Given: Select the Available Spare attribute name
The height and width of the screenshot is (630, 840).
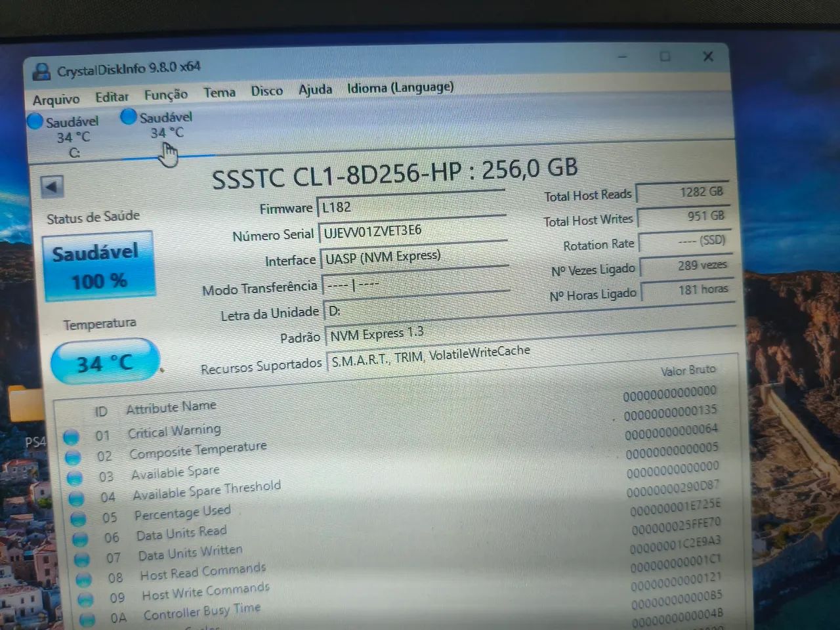Looking at the screenshot, I should [x=175, y=472].
